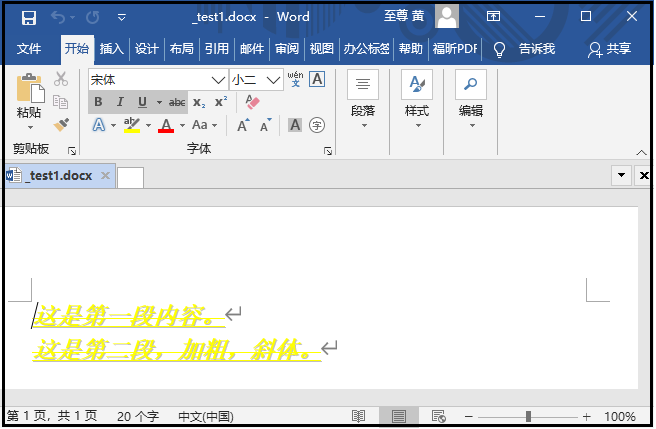This screenshot has height=429, width=656.
Task: Click the phonetic guide wén icon
Action: [x=295, y=79]
